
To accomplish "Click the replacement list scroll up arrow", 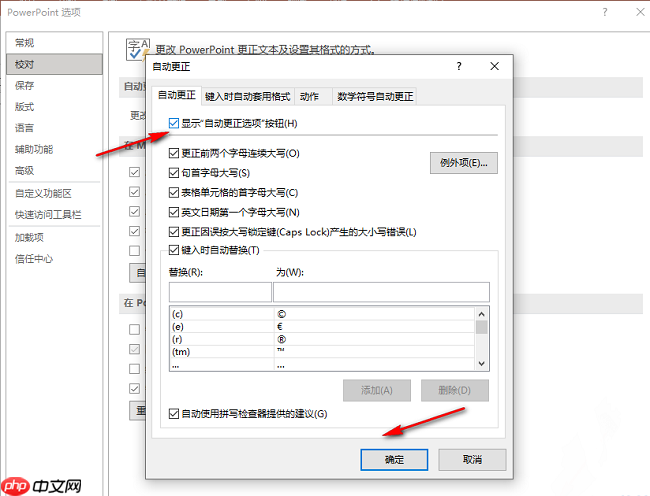I will 481,314.
